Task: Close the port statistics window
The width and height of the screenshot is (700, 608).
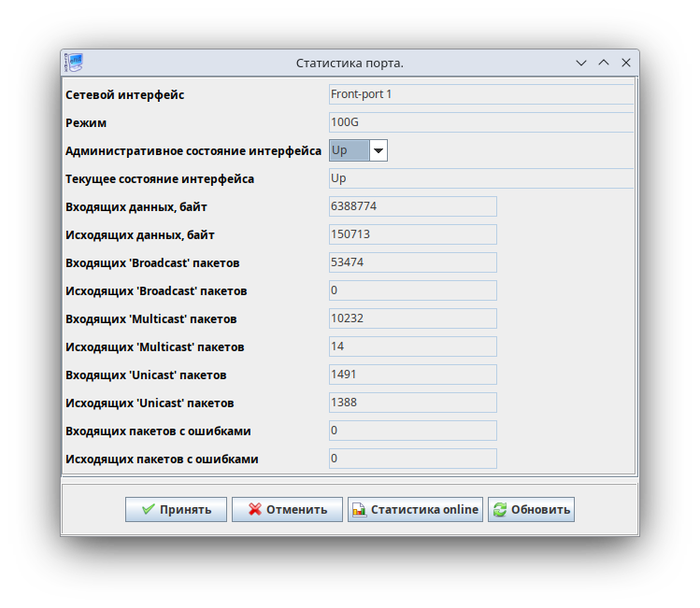Action: 626,63
